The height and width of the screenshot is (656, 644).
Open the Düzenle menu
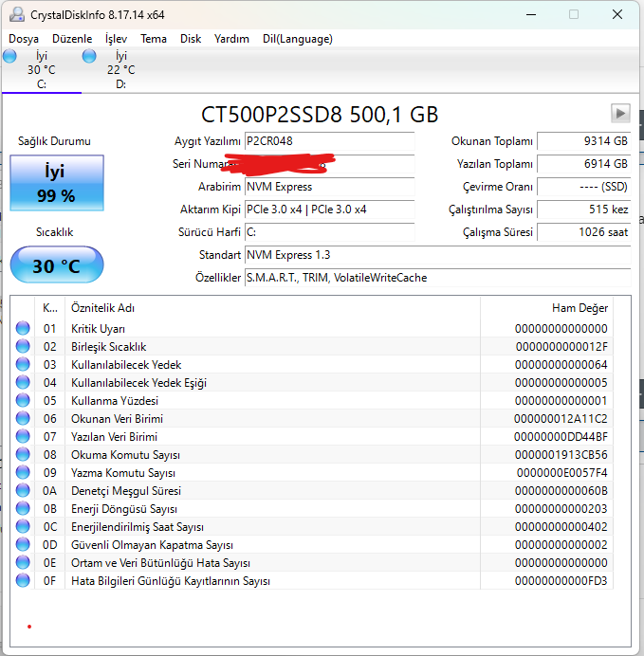point(72,39)
